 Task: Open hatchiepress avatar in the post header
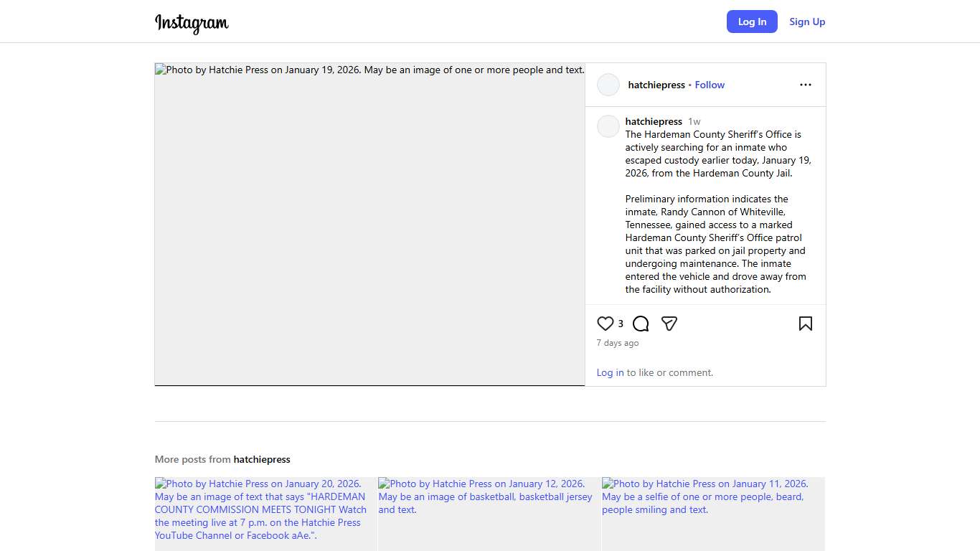click(608, 85)
